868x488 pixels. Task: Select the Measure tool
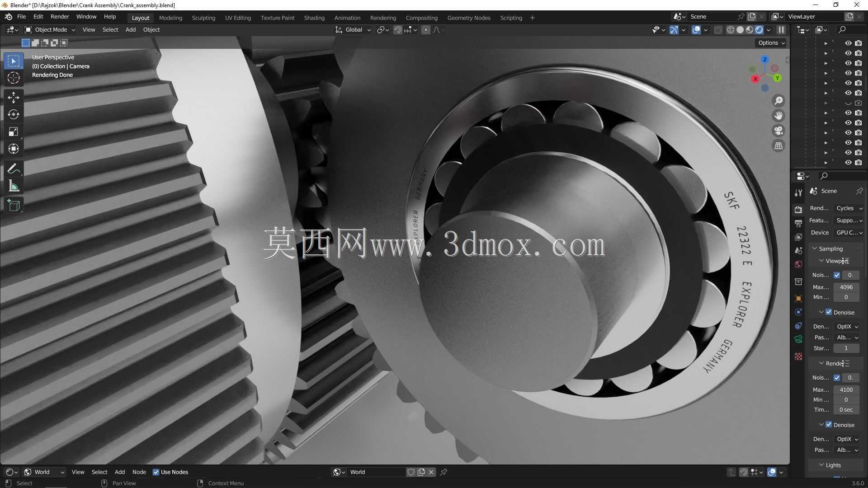(x=14, y=186)
